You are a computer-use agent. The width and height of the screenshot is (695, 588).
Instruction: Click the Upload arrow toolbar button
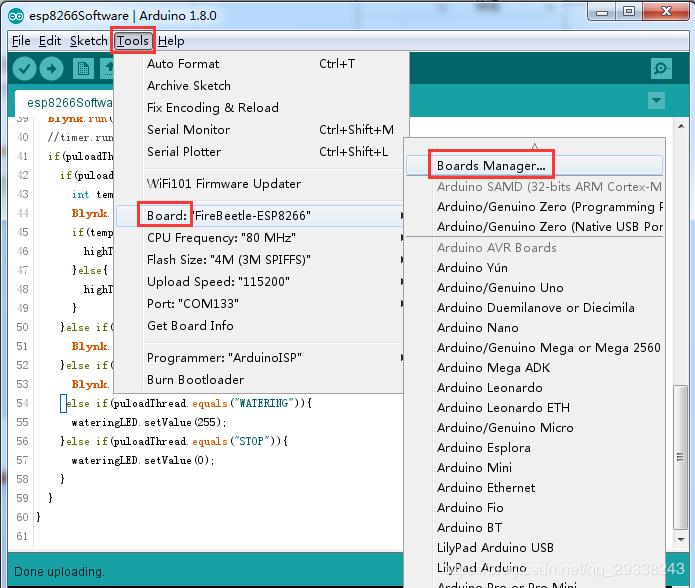(52, 69)
